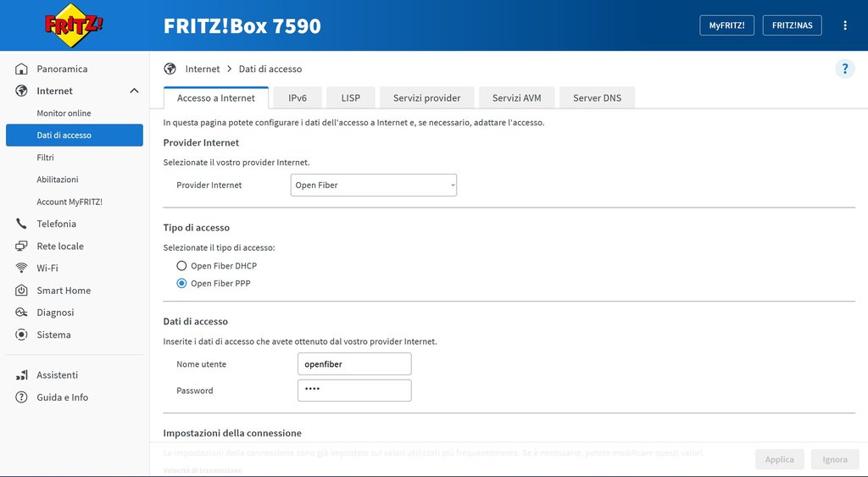Screen dimensions: 868x477
Task: Click the Dati di accesso breadcrumb text
Action: point(270,69)
